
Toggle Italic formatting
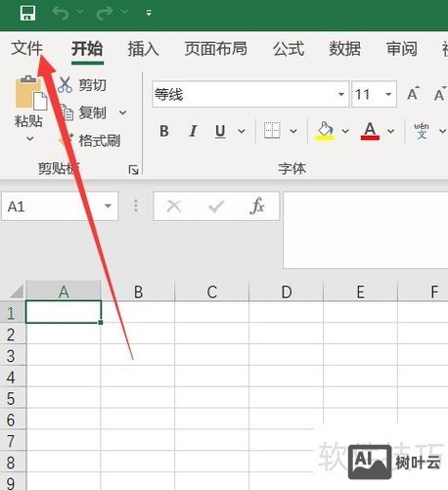(193, 131)
